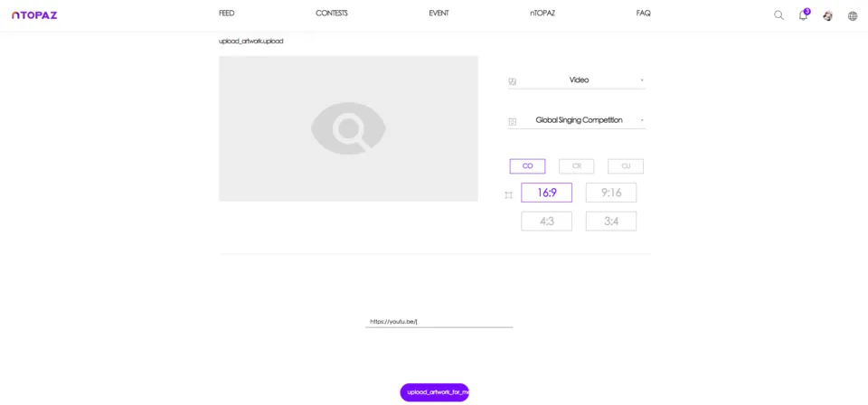Open the CONTESTS menu
This screenshot has height=405, width=868.
pos(332,14)
